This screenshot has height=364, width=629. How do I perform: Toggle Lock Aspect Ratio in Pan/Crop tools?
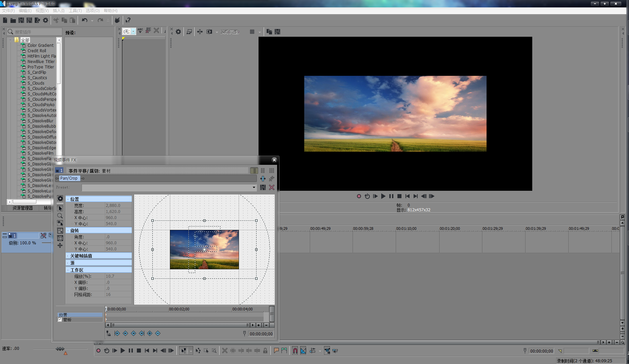coord(60,231)
